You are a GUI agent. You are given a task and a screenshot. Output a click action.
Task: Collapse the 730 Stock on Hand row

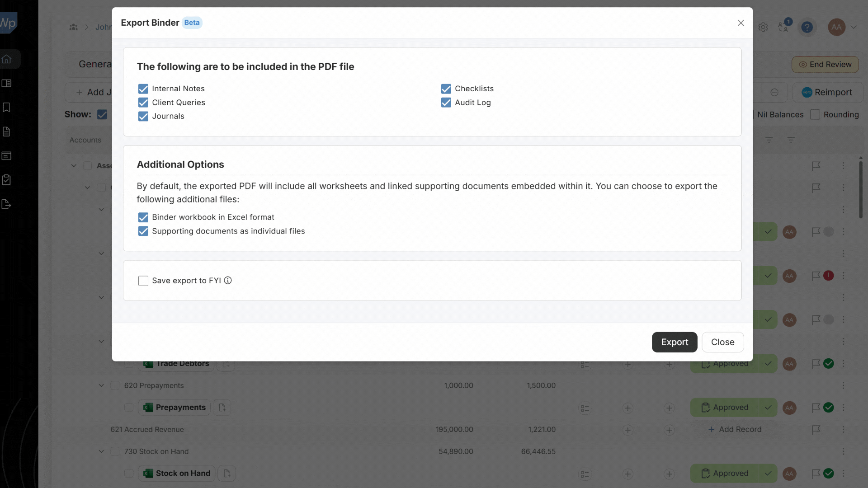101,451
